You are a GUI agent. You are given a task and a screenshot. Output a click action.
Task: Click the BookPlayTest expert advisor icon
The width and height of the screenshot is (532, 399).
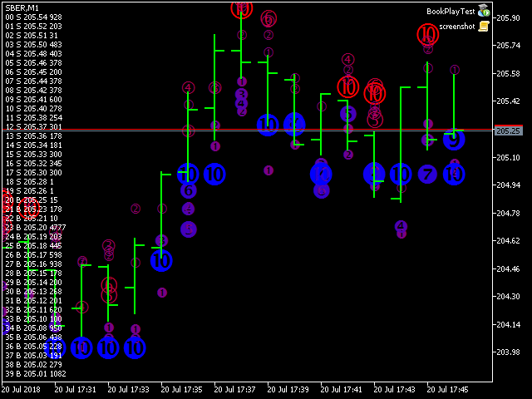tap(484, 11)
